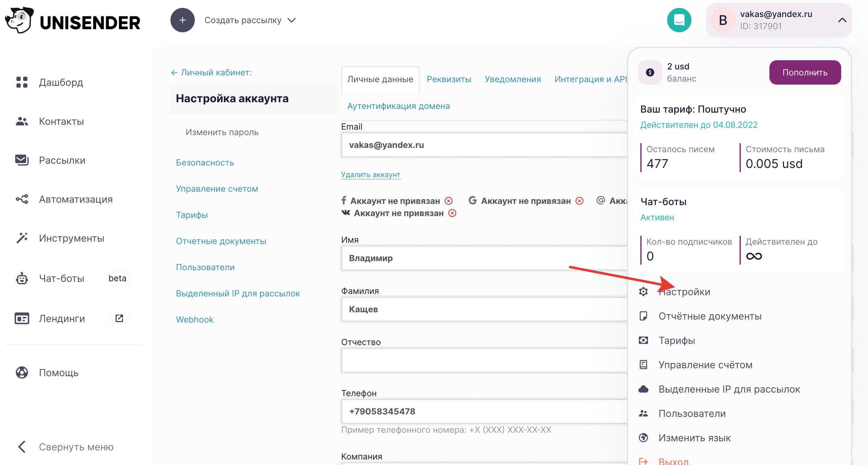Select the Контакты sidebar icon
868x465 pixels.
point(22,121)
